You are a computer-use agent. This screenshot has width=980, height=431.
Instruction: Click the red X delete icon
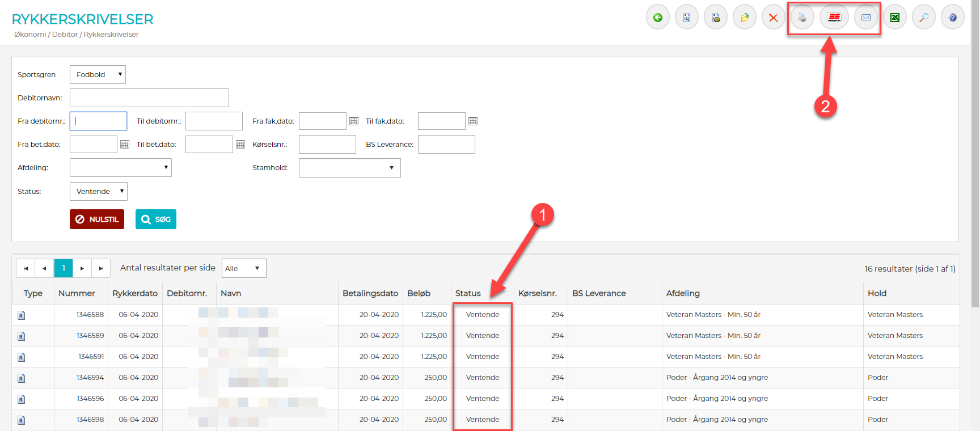(773, 18)
